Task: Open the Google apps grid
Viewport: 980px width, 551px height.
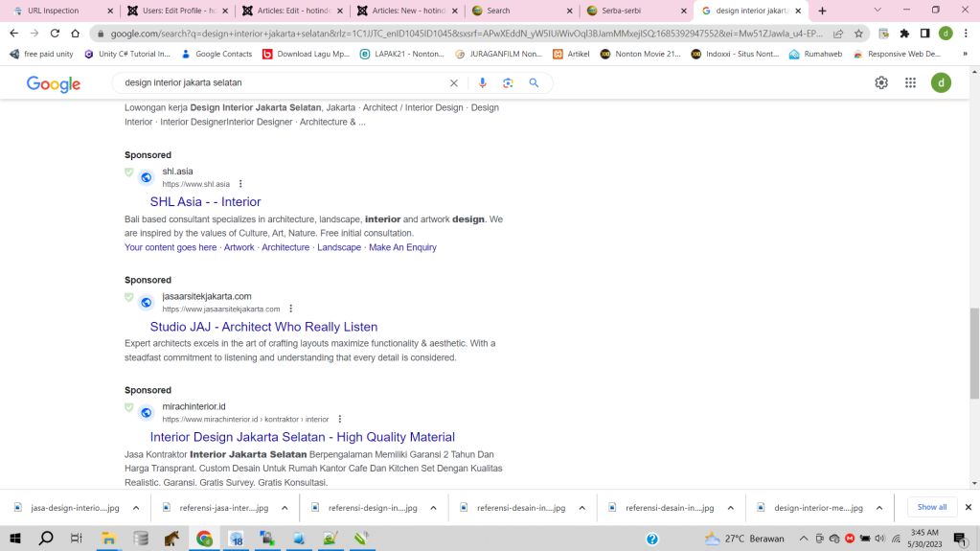Action: click(x=910, y=83)
